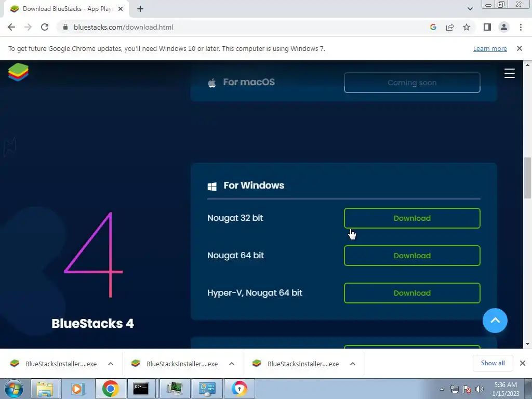Click the back-to-top round arrow button

(x=495, y=320)
